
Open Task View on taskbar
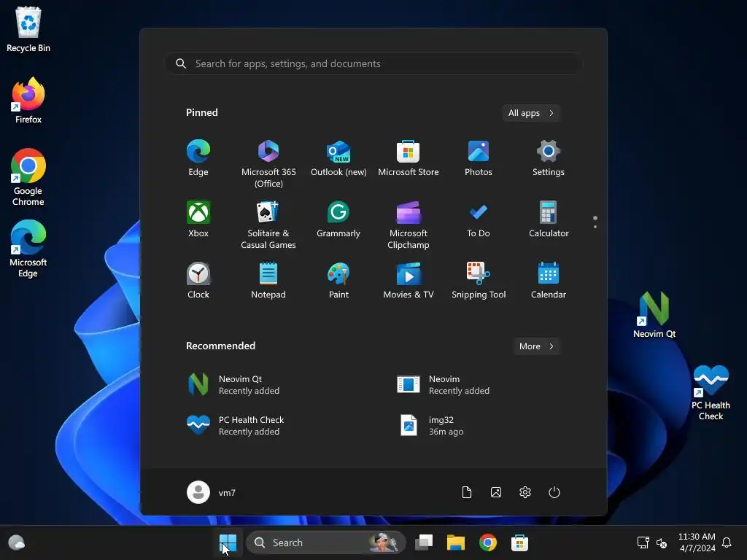424,542
